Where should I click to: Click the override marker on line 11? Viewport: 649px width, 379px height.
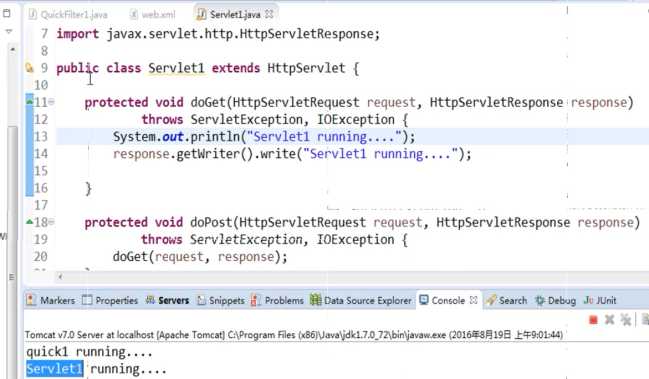[x=30, y=101]
